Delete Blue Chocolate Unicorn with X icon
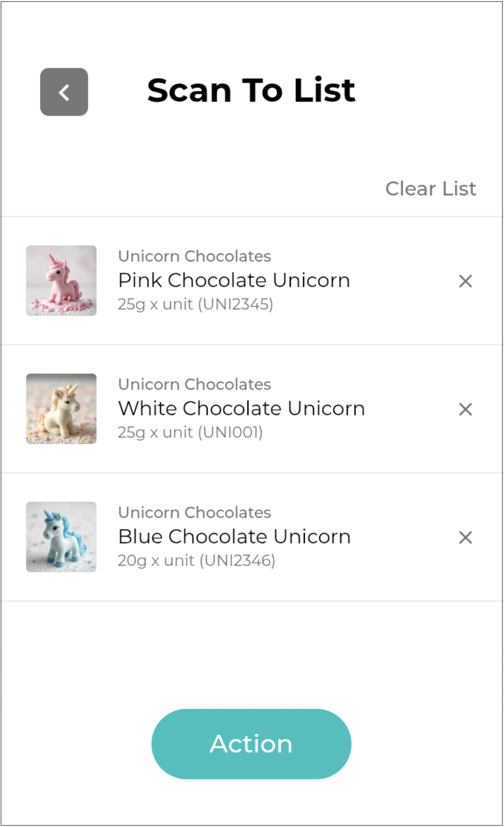Viewport: 504px width, 827px height. 465,538
